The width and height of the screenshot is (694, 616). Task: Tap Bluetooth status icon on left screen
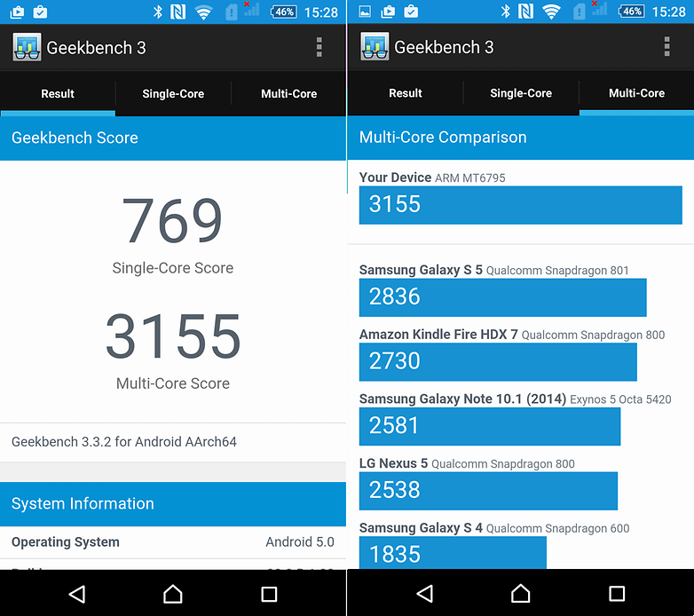(158, 12)
